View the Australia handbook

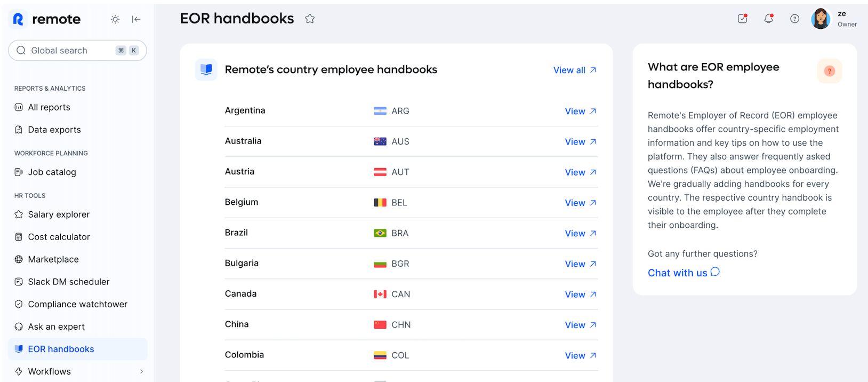click(581, 141)
